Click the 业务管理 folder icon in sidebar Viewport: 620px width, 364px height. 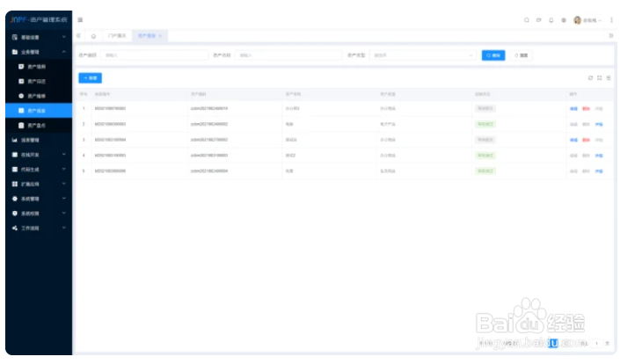pyautogui.click(x=15, y=52)
